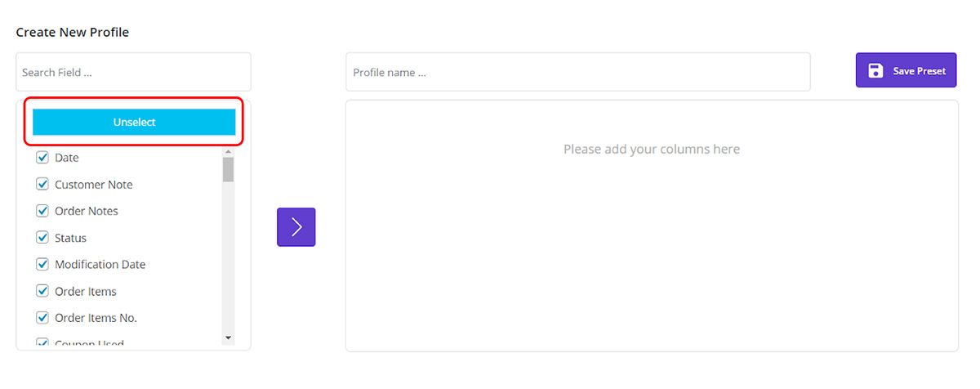
Task: Focus the Search Field input box
Action: (x=133, y=72)
